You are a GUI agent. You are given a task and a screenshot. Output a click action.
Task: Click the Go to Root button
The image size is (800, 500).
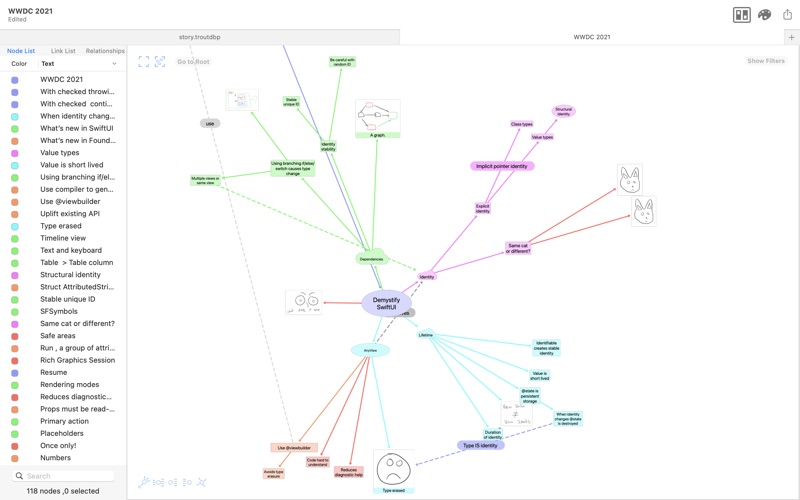193,62
